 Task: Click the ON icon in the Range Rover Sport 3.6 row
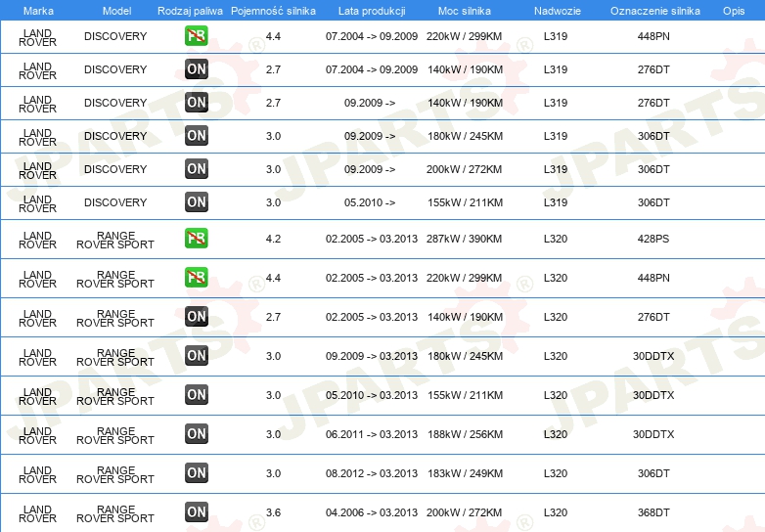point(196,511)
